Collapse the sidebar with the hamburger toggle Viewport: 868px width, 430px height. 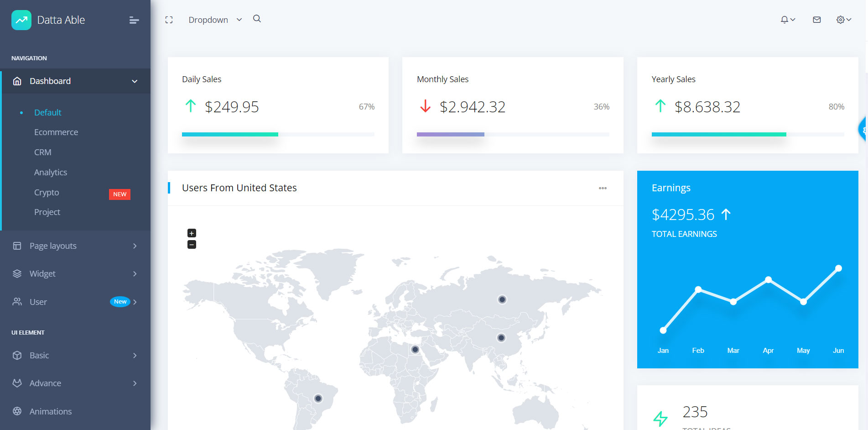pos(134,20)
